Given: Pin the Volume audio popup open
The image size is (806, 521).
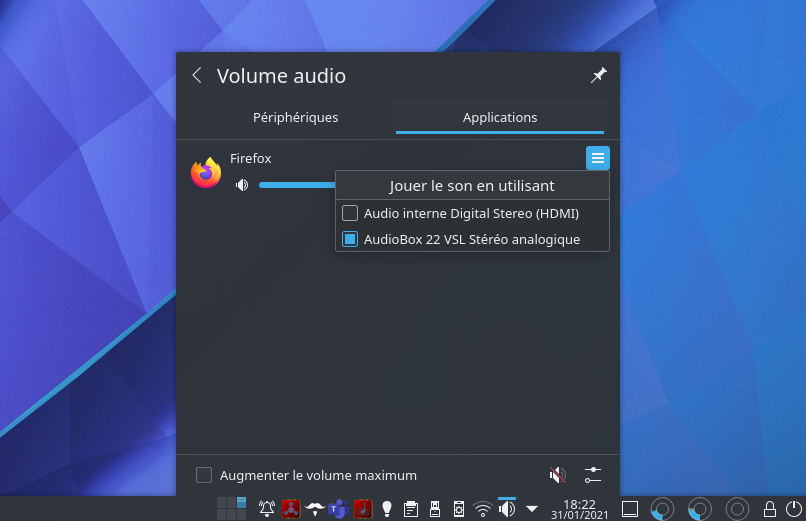Looking at the screenshot, I should [x=598, y=76].
